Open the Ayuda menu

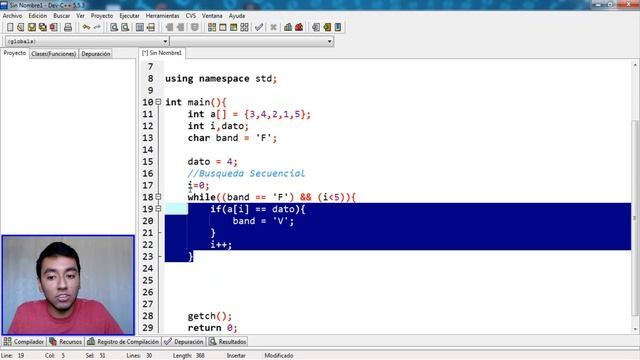pyautogui.click(x=237, y=16)
